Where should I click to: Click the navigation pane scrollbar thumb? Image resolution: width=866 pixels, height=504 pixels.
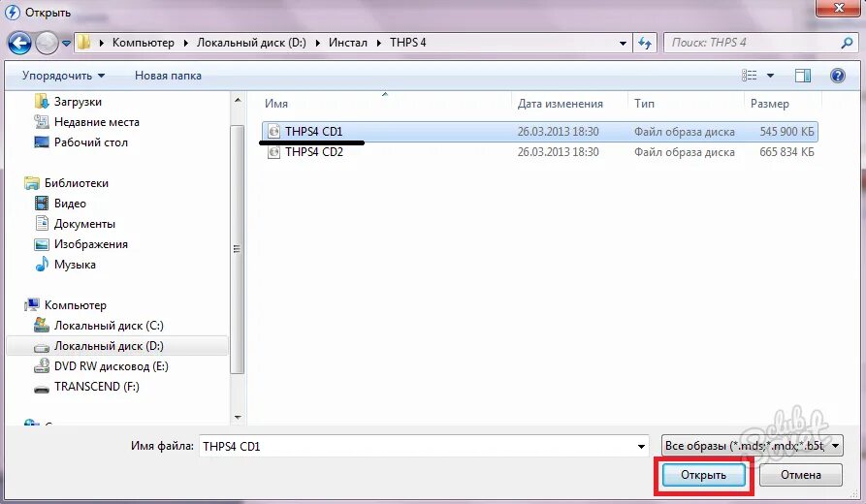pyautogui.click(x=238, y=249)
